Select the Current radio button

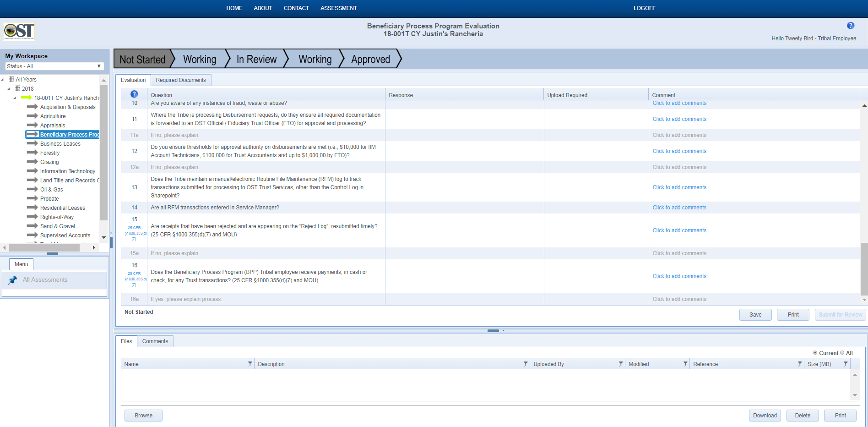pyautogui.click(x=815, y=353)
